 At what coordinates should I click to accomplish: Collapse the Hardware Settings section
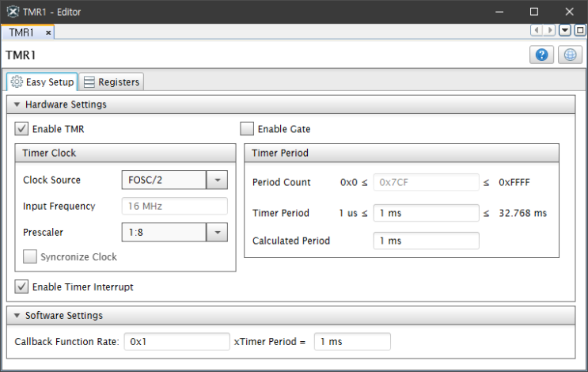tap(17, 104)
